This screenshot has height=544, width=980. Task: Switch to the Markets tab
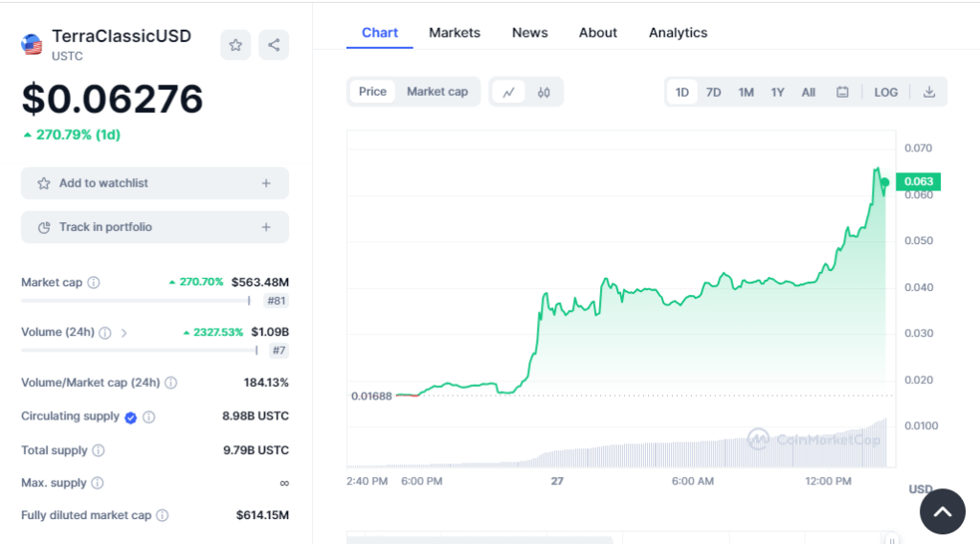[x=455, y=33]
